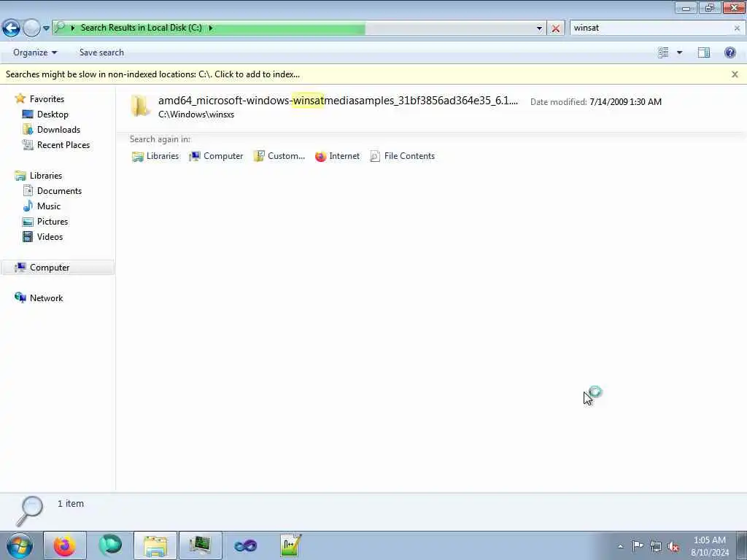Screen dimensions: 747x560
Task: Search again in File Contents
Action: [403, 156]
